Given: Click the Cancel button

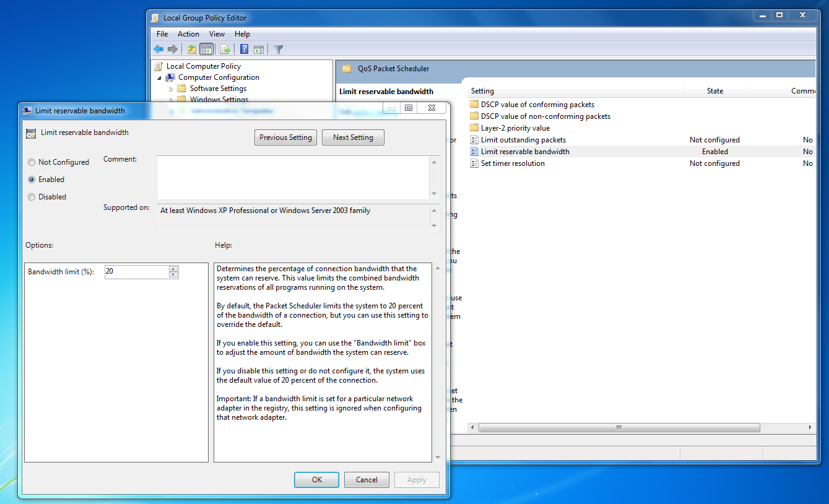Looking at the screenshot, I should pyautogui.click(x=367, y=480).
